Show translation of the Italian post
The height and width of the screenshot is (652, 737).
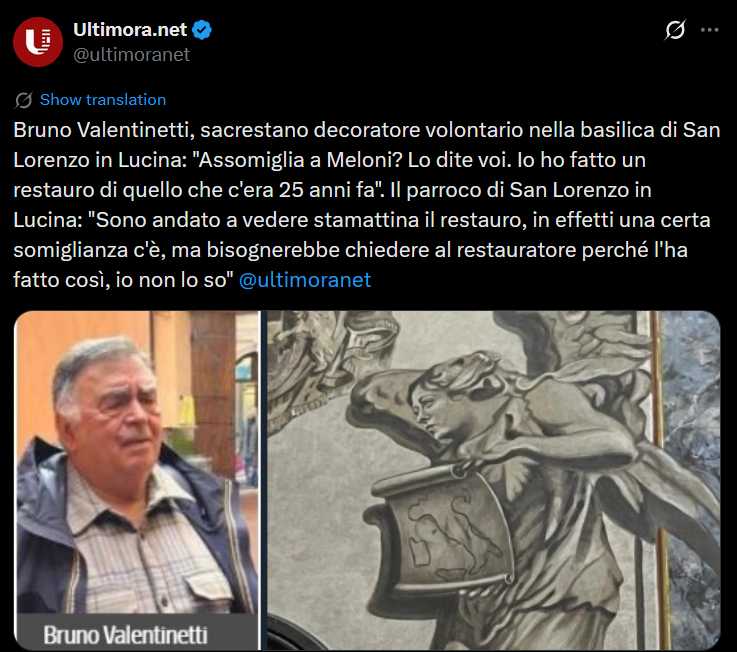click(x=103, y=100)
